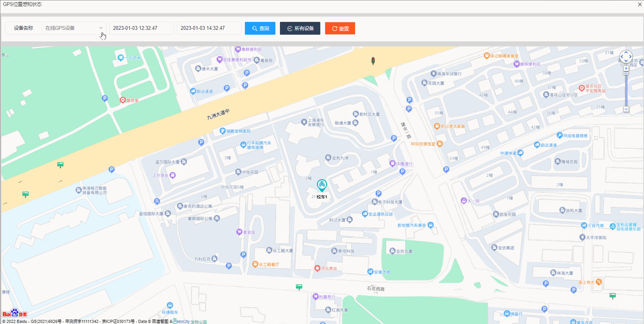Click the 莲花社区平安服务站 red marker
Viewport: 644px width, 324px height.
point(582,88)
